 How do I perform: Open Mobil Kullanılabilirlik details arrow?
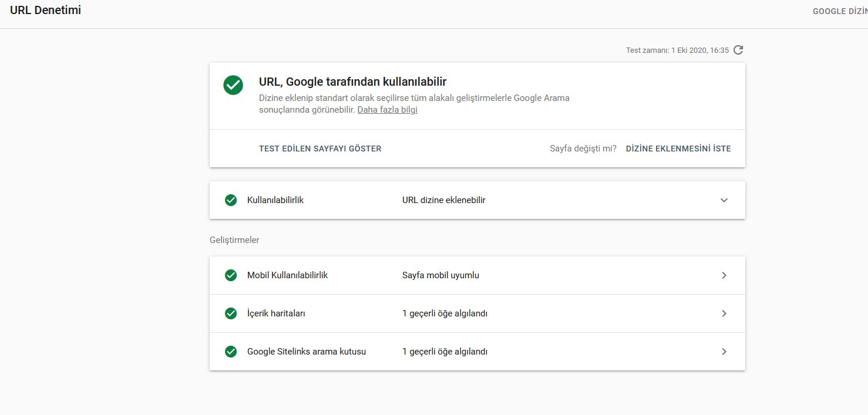tap(724, 275)
